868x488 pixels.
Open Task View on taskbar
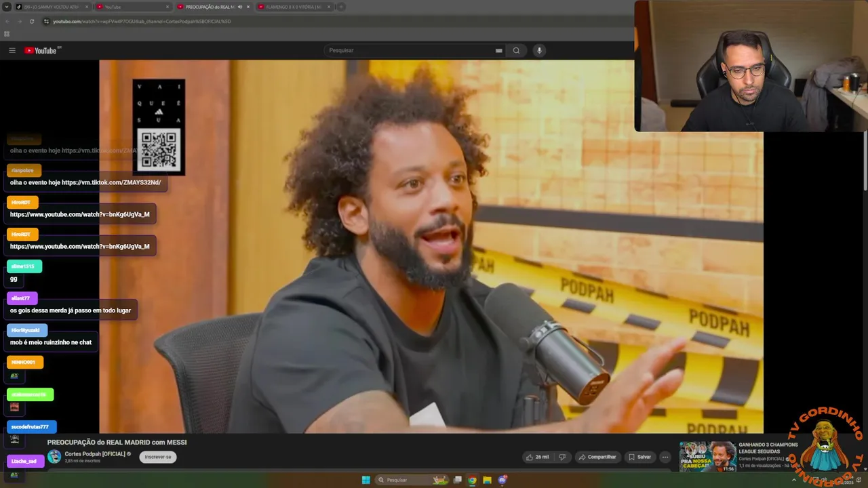(458, 480)
